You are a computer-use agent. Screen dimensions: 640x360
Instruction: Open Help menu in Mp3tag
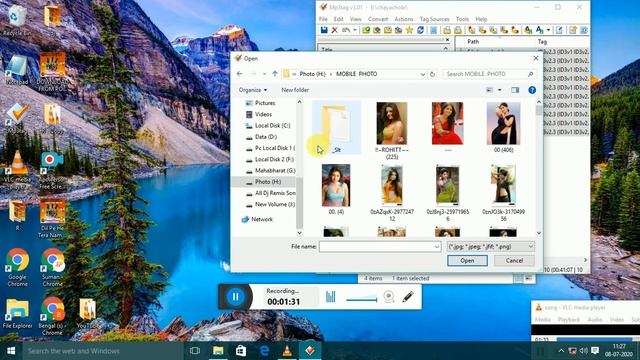[481, 19]
